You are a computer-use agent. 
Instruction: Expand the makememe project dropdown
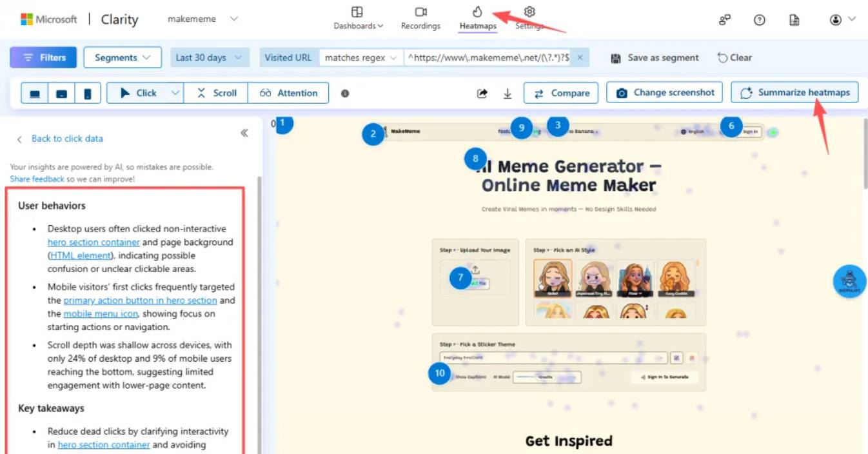[203, 19]
